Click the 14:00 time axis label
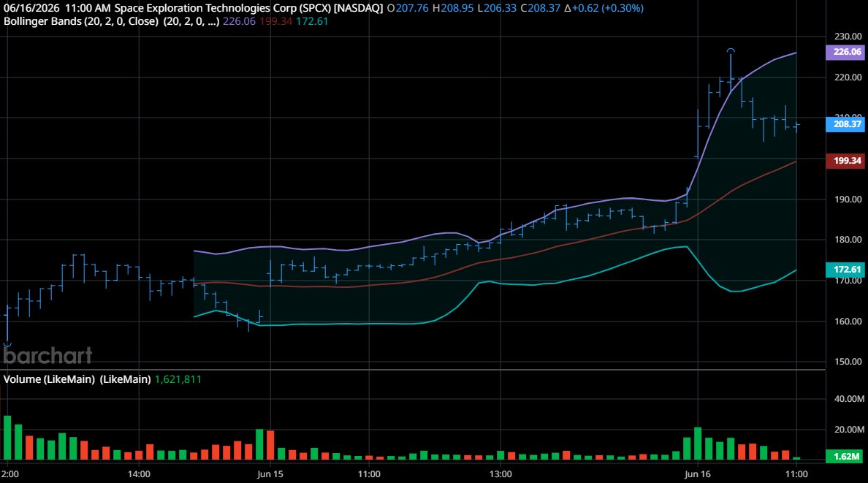Screen dimensions: 868x483 point(138,474)
